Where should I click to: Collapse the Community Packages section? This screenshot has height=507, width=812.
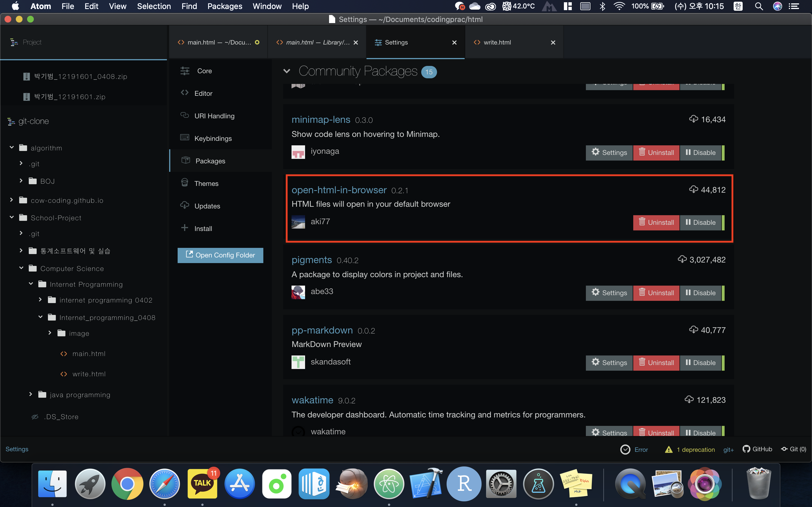click(286, 71)
